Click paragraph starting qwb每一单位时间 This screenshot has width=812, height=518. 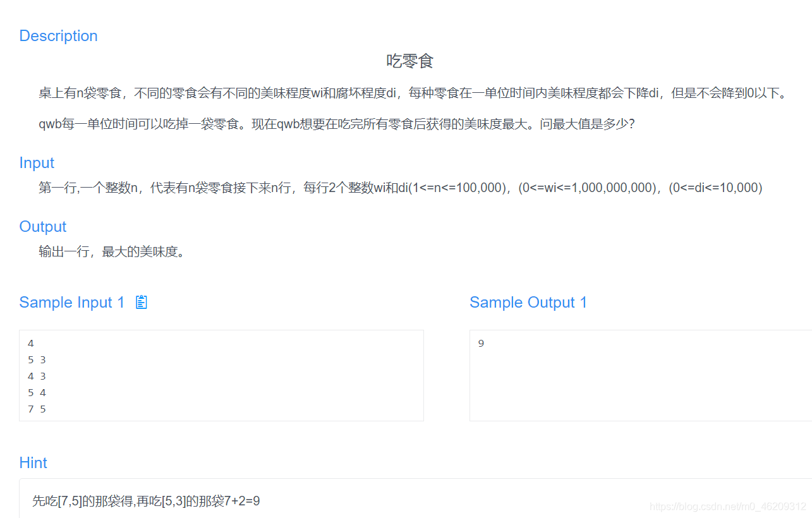point(337,124)
